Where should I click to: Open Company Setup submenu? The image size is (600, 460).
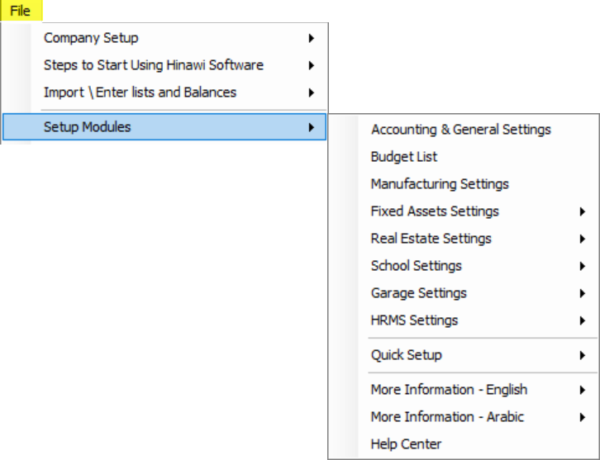coord(165,38)
